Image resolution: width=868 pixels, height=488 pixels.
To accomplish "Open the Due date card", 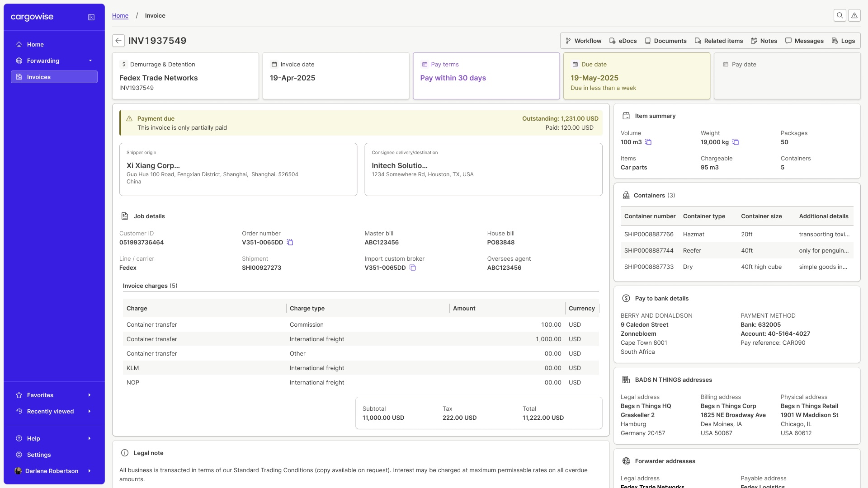I will tap(637, 76).
